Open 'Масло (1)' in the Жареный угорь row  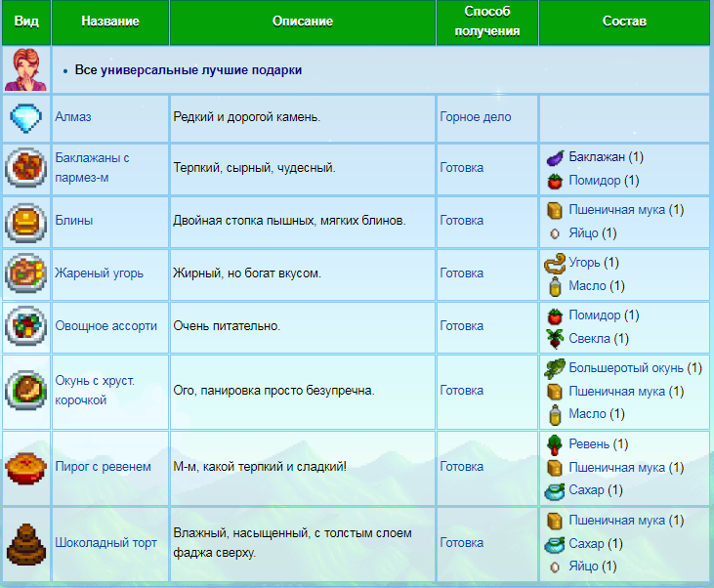point(597,286)
